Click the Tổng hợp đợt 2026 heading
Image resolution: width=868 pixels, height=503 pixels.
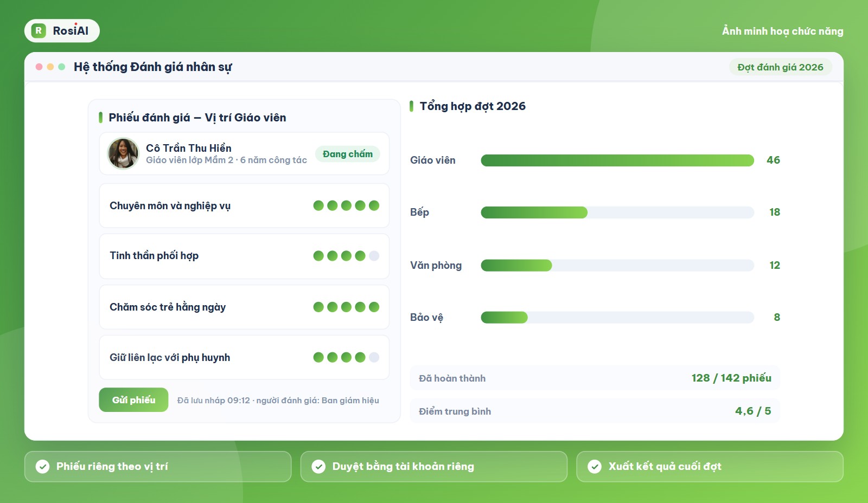tap(473, 106)
